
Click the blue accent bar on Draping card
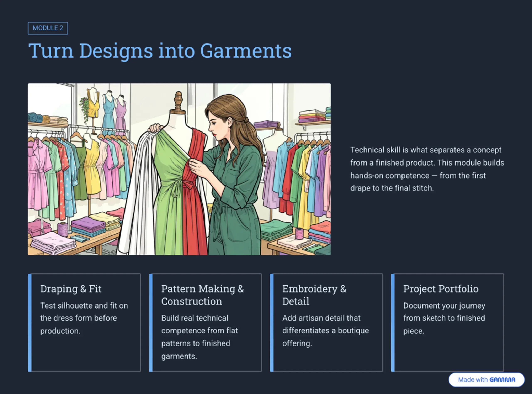[x=30, y=322]
